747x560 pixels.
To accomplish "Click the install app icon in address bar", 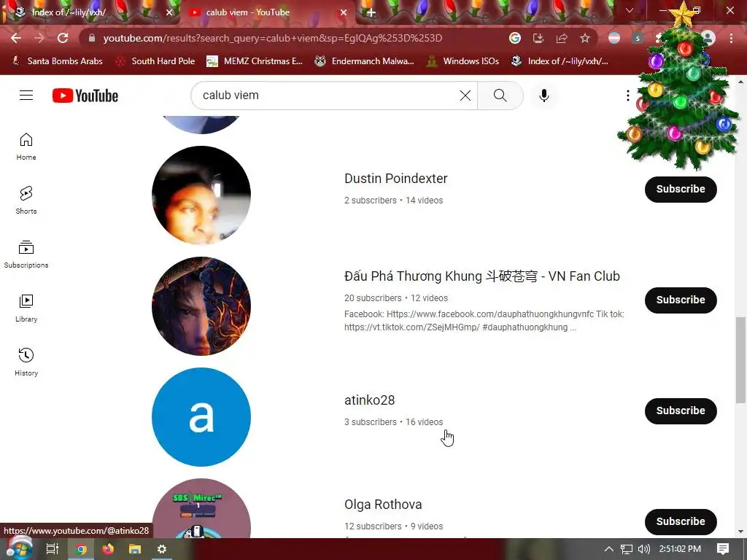I will point(538,38).
